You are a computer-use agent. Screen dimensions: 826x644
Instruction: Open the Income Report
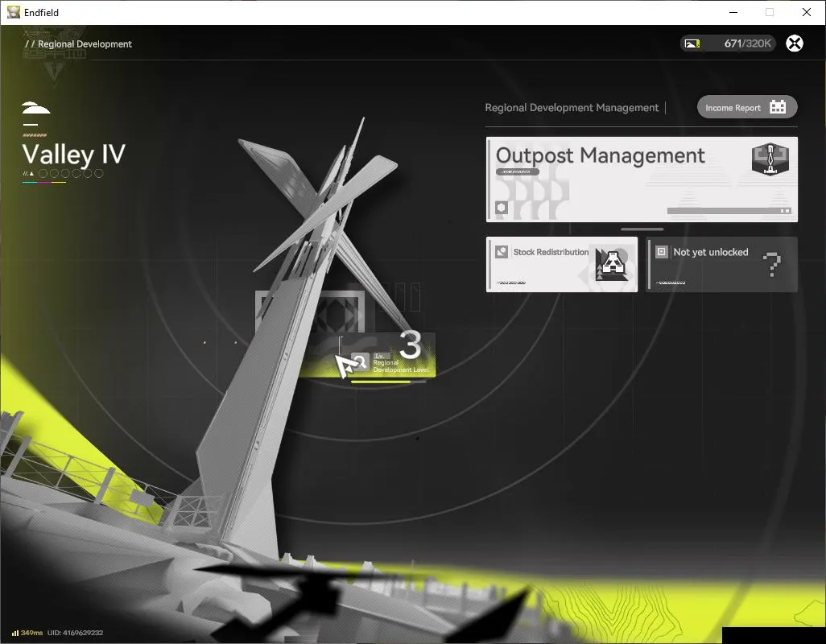pyautogui.click(x=746, y=107)
